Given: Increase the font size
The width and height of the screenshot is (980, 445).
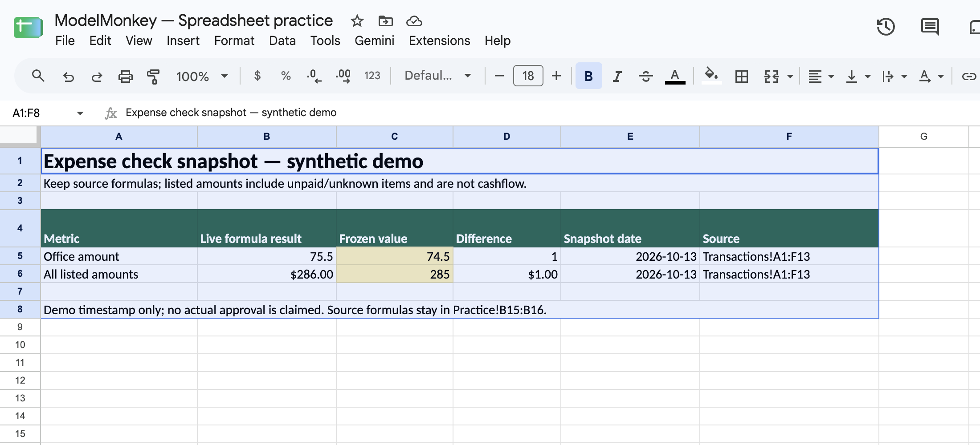Looking at the screenshot, I should pyautogui.click(x=556, y=76).
